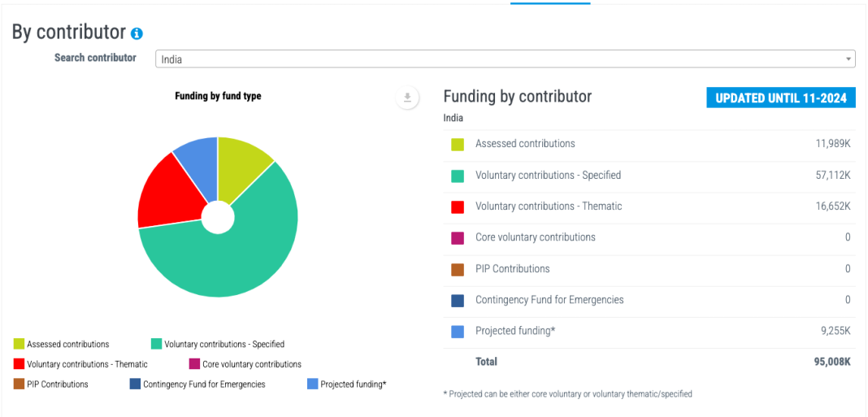Toggle Assessed contributions in the chart legend
Image resolution: width=868 pixels, height=417 pixels.
coord(62,344)
